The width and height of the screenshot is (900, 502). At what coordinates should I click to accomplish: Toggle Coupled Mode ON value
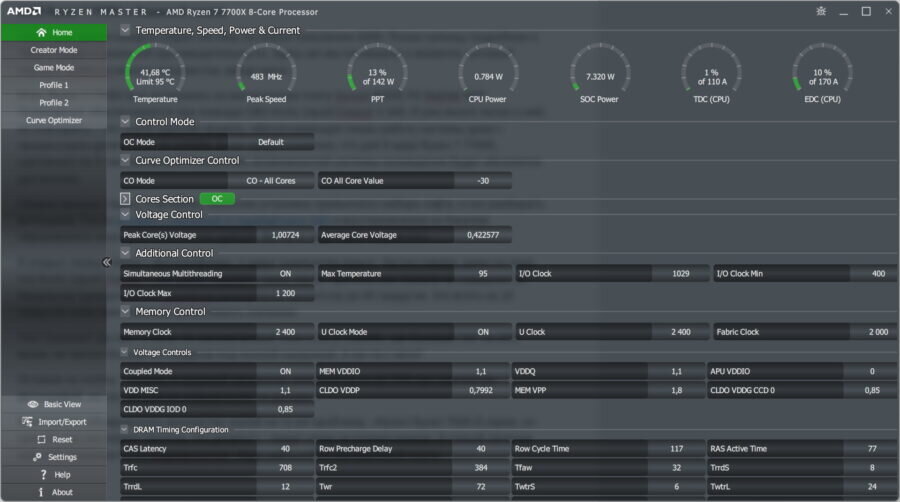click(285, 371)
